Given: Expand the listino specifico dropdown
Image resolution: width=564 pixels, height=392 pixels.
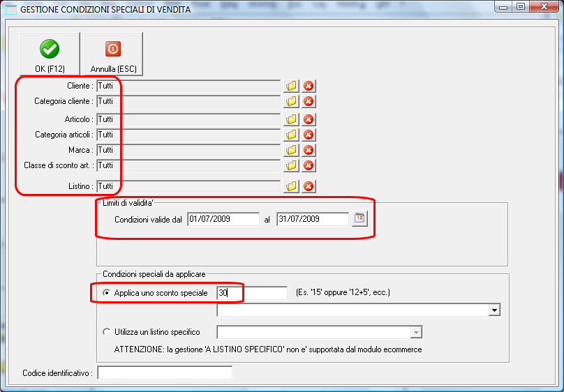Looking at the screenshot, I should (416, 332).
